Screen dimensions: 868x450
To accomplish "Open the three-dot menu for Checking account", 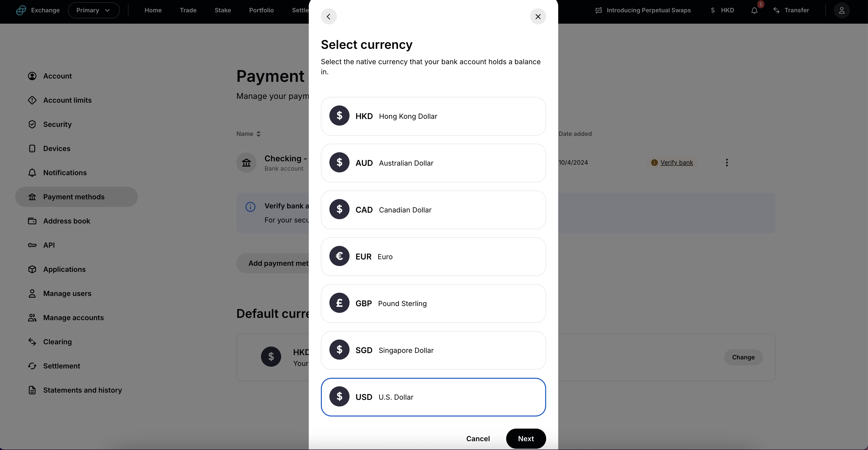I will 727,163.
